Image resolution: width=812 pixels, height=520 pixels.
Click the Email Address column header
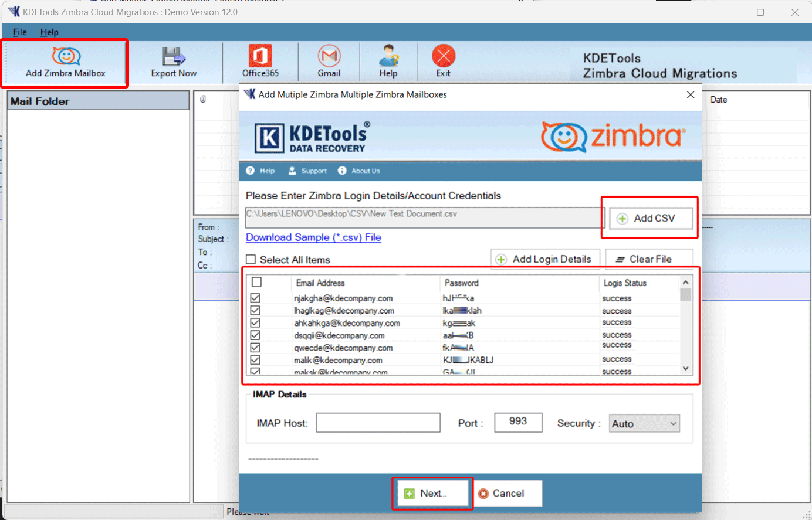click(x=320, y=283)
